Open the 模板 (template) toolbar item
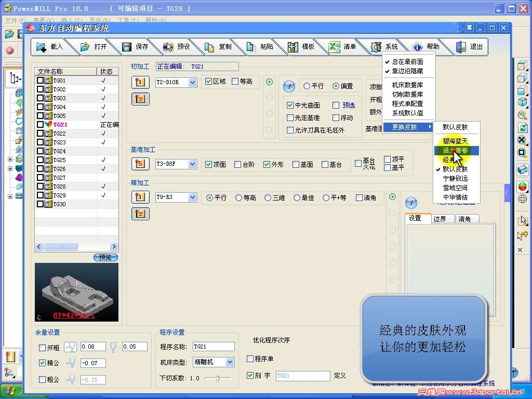The height and width of the screenshot is (399, 532). pyautogui.click(x=301, y=47)
